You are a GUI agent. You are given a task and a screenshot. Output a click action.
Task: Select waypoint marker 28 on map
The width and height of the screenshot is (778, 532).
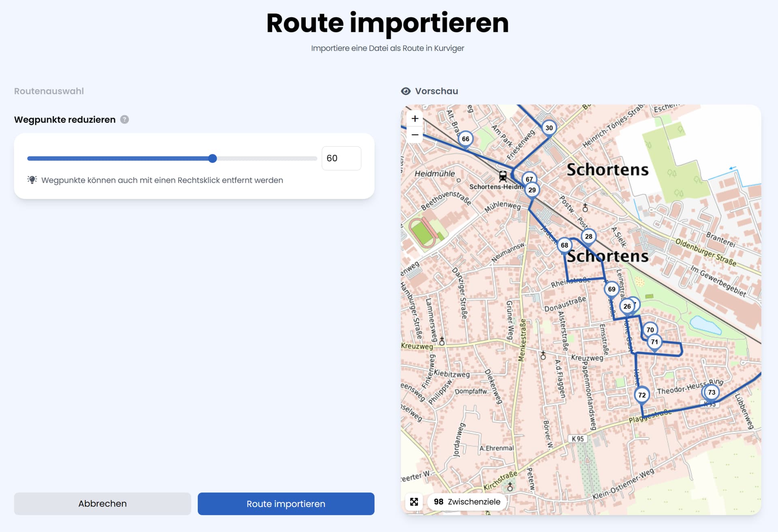click(589, 236)
